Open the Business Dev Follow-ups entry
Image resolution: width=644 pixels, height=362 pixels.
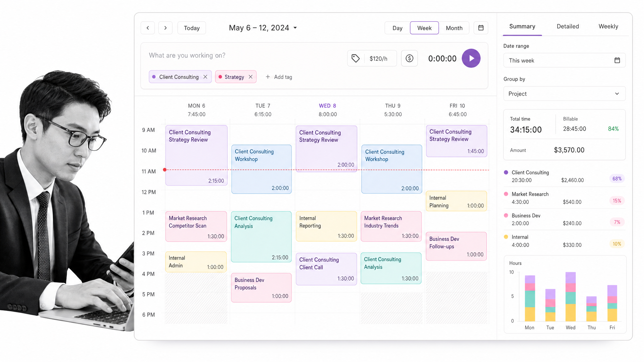click(x=456, y=246)
